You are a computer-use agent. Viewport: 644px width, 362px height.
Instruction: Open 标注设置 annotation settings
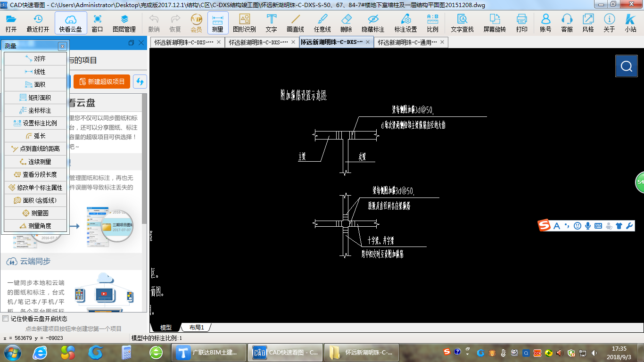point(405,23)
